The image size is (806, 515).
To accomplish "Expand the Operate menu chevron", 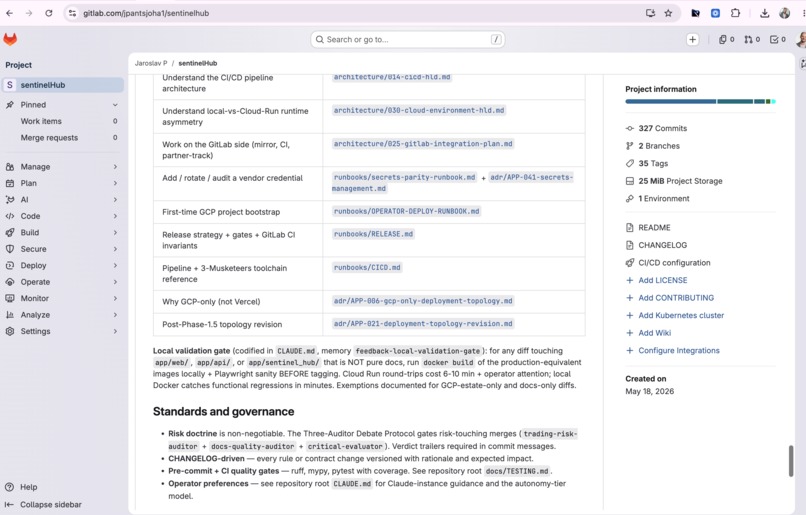I will (115, 282).
